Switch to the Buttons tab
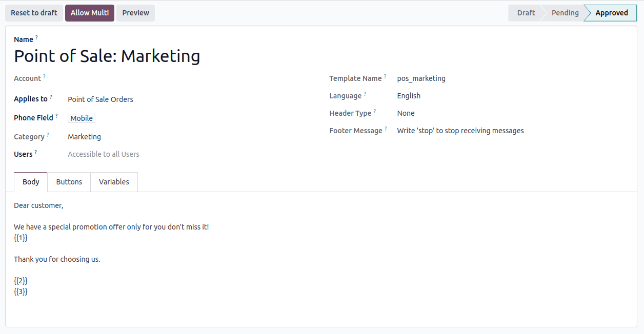644x334 pixels. click(69, 181)
